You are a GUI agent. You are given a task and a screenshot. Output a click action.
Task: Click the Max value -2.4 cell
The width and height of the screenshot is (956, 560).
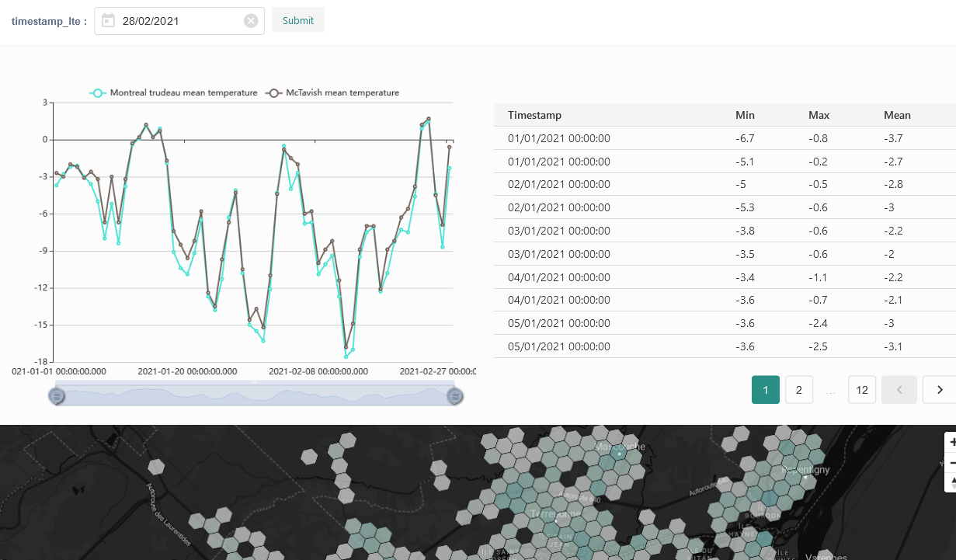point(818,323)
